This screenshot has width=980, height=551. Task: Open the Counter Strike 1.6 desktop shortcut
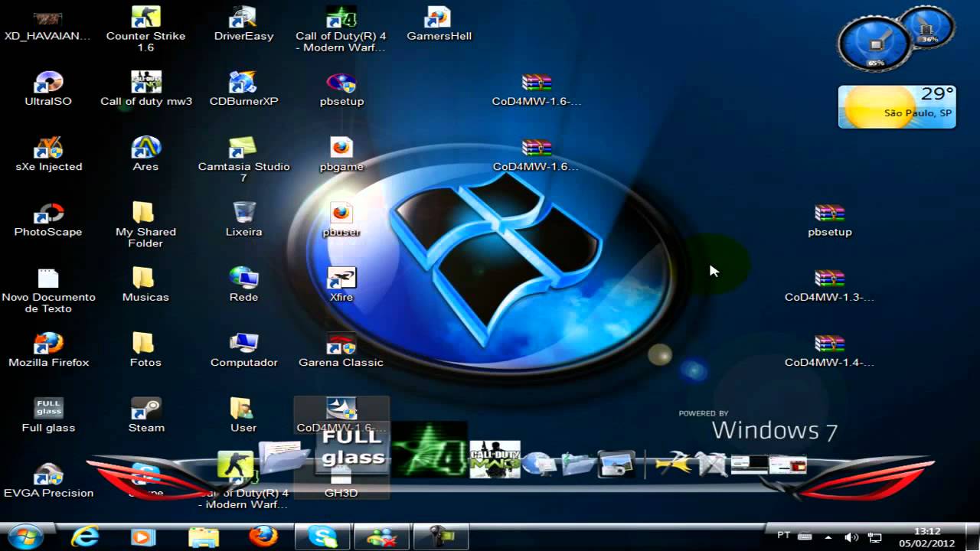click(x=145, y=31)
